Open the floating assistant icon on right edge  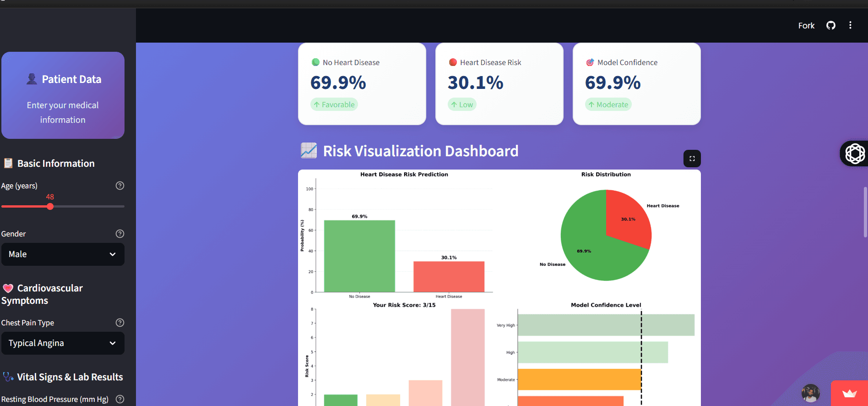[x=854, y=154]
